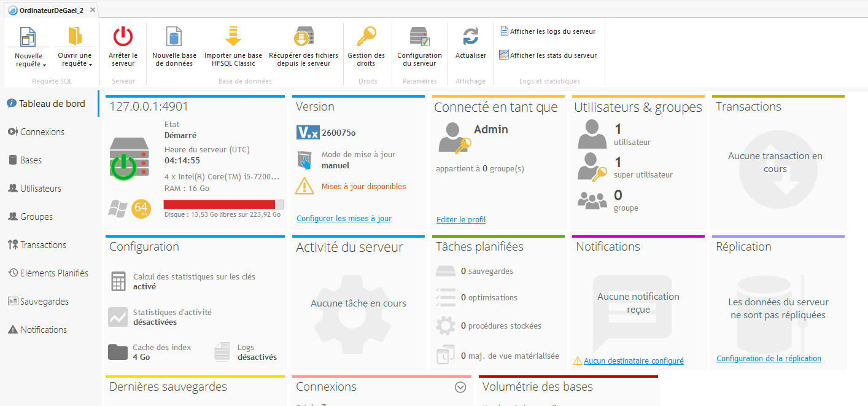Click the Nouvelle requête icon
Screen dimensions: 868x406
click(x=28, y=36)
